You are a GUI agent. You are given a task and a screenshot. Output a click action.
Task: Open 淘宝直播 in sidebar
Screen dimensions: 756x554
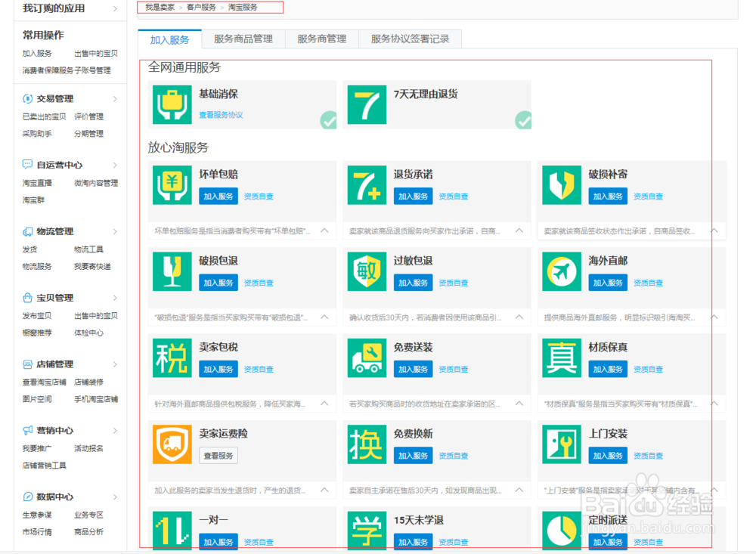tap(37, 183)
